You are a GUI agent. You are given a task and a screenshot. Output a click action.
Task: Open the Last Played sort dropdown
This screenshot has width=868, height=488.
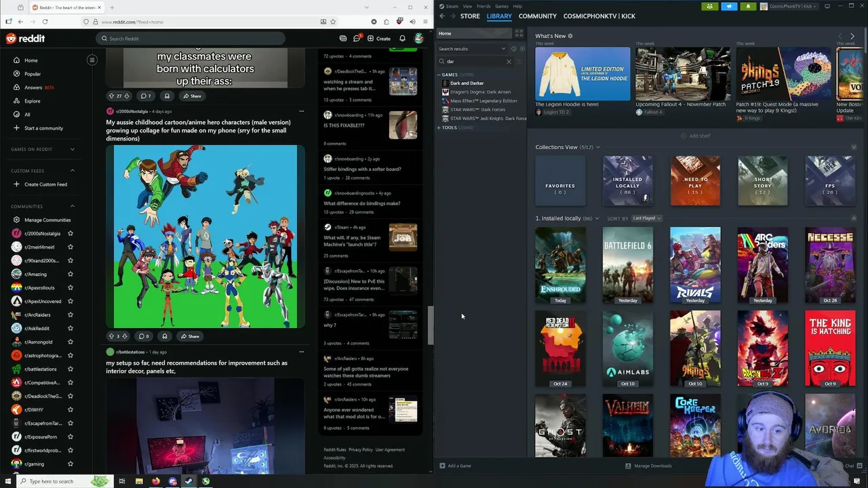[x=646, y=218]
